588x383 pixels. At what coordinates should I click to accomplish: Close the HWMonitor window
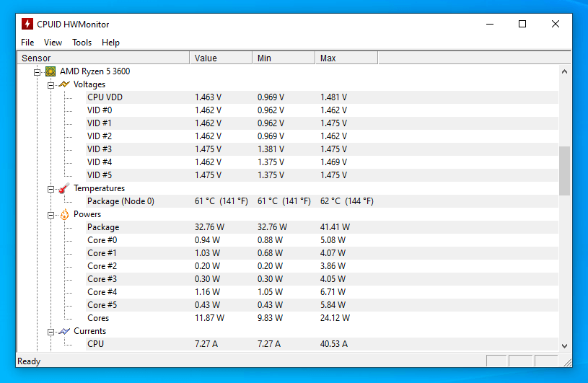coord(556,24)
